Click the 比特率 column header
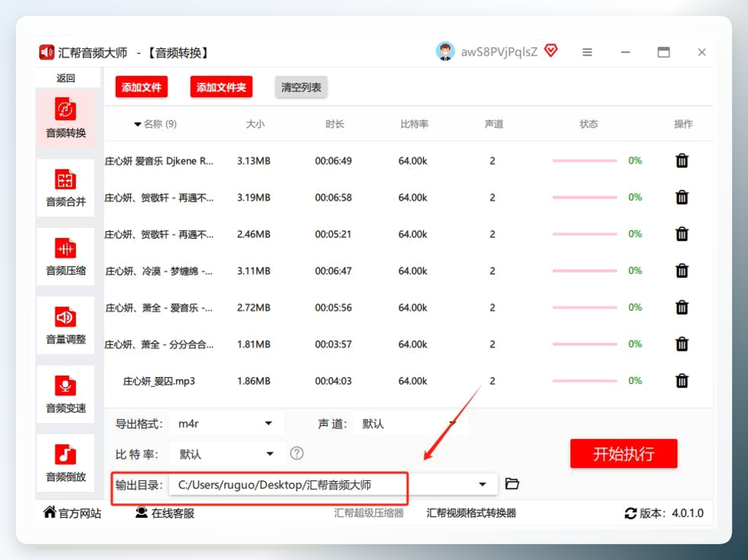This screenshot has height=560, width=748. (x=414, y=124)
